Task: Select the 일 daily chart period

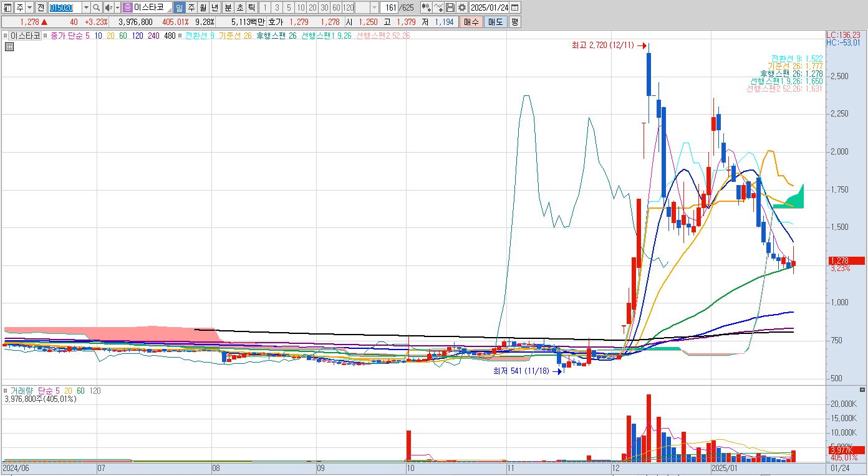Action: point(180,7)
